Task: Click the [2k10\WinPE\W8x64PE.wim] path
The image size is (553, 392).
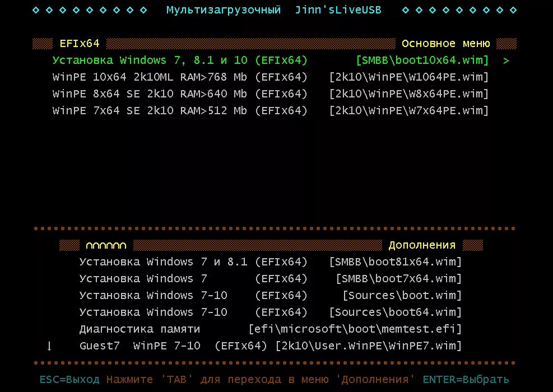Action: [x=409, y=94]
